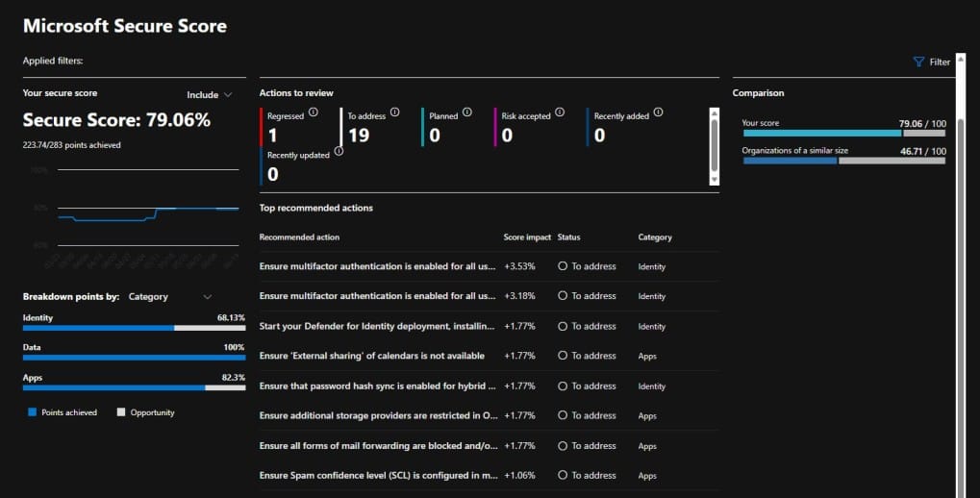
Task: Click the Opportunity legend swatch
Action: click(x=121, y=412)
